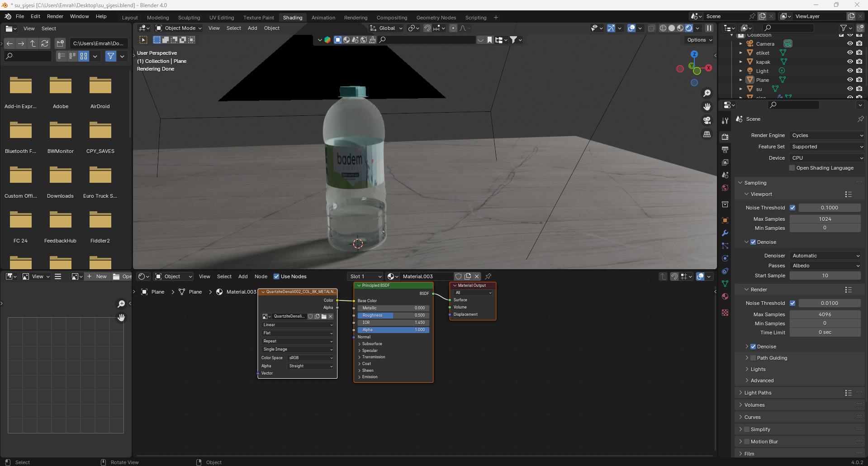Open the Render menu
This screenshot has width=868, height=466.
(x=55, y=16)
